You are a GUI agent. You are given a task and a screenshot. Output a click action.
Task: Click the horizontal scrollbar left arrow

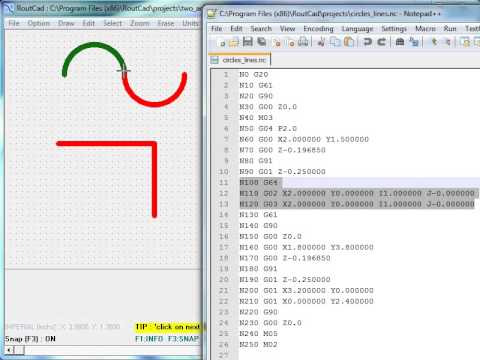point(9,350)
